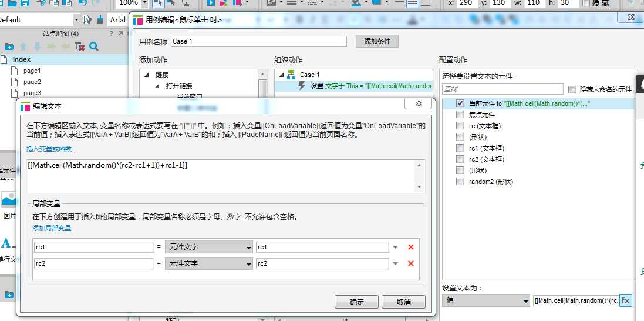The image size is (644, 321).
Task: Click the 确定 button
Action: [356, 302]
